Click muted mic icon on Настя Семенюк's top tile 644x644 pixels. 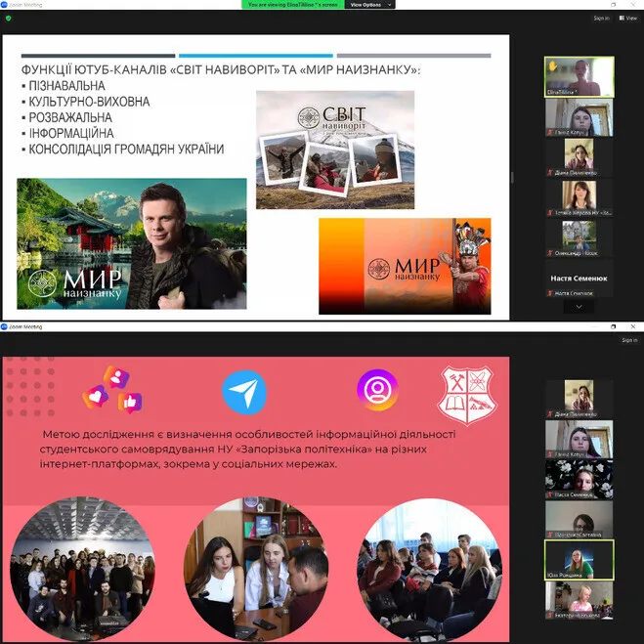click(550, 293)
